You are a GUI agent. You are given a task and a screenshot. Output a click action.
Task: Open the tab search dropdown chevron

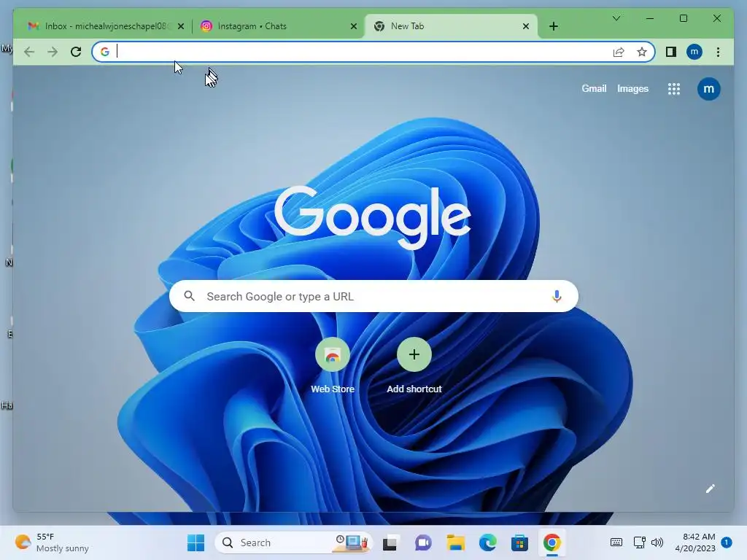pyautogui.click(x=616, y=18)
